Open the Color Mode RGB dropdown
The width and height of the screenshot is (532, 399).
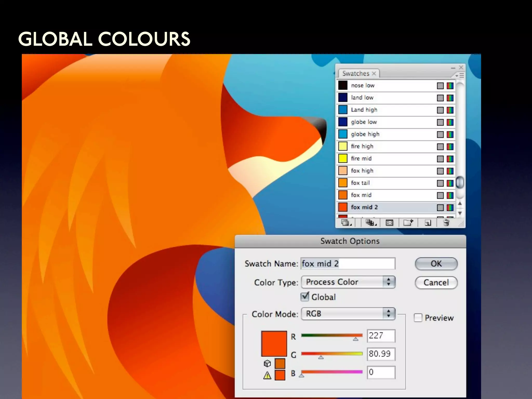pyautogui.click(x=348, y=314)
